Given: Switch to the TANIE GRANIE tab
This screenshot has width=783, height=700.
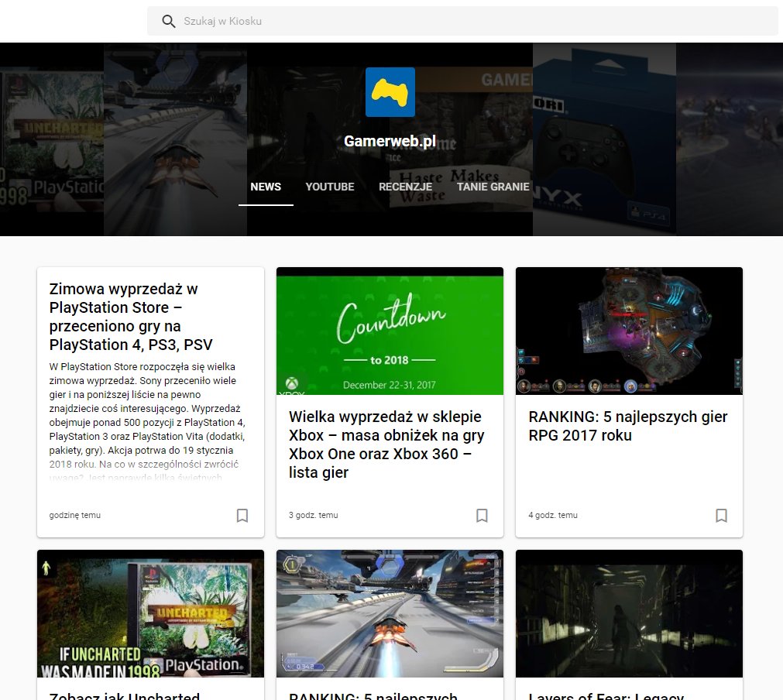Looking at the screenshot, I should (493, 187).
